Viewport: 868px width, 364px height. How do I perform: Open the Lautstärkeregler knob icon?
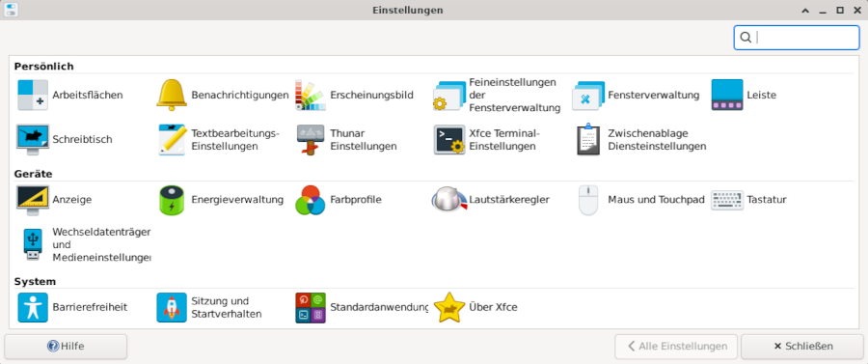click(x=448, y=200)
